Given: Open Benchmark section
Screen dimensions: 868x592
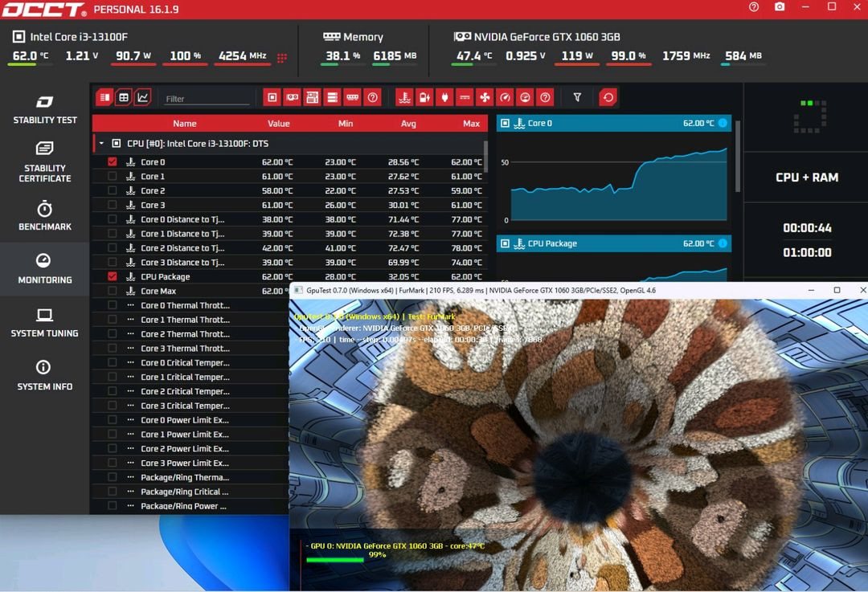Looking at the screenshot, I should pyautogui.click(x=45, y=216).
